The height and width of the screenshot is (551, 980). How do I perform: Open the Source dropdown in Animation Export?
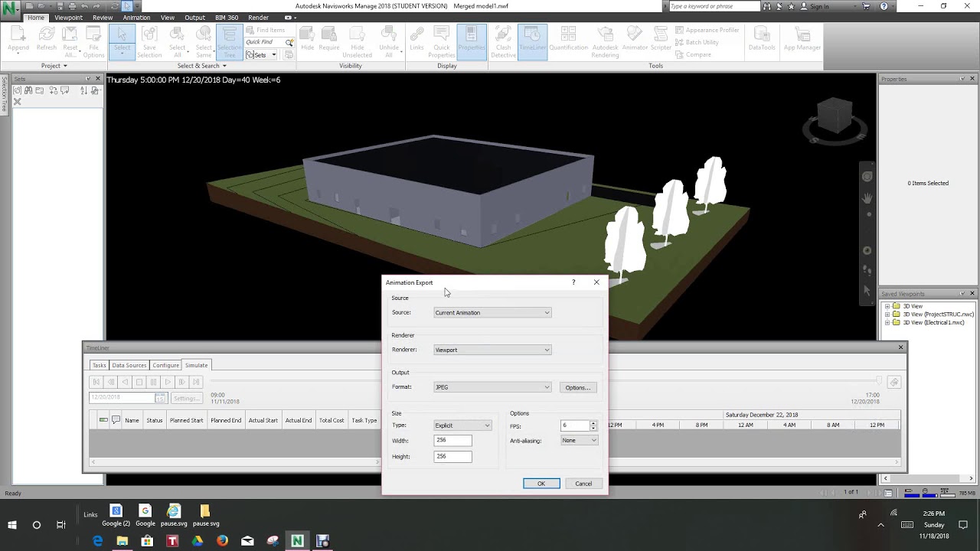(x=492, y=312)
